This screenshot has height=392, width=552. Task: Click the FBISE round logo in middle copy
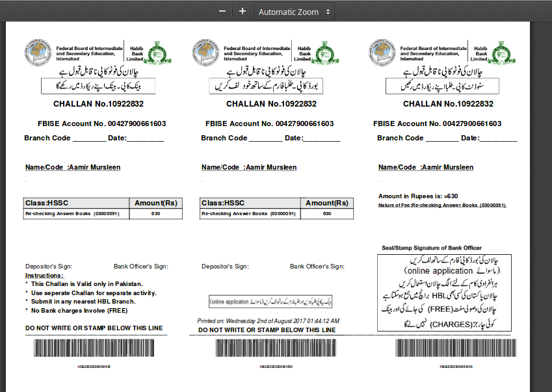coord(205,53)
